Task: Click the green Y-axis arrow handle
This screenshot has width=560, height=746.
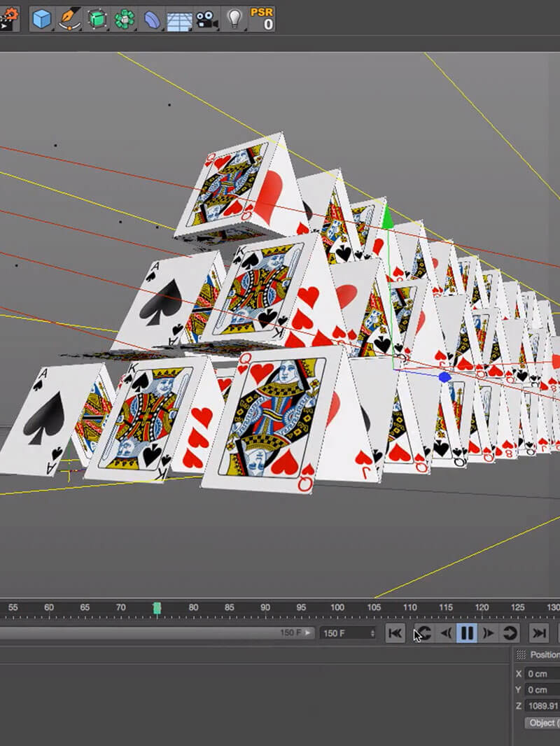Action: click(x=388, y=216)
